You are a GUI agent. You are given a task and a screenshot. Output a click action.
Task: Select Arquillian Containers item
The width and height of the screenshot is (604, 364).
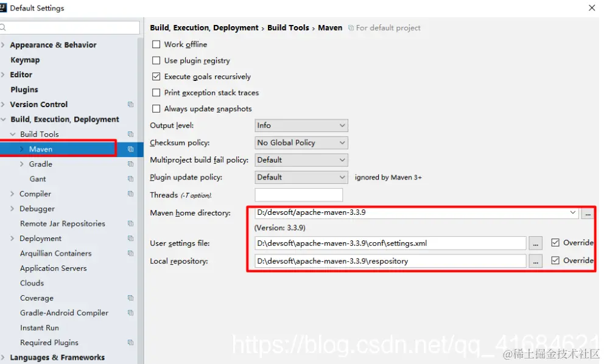click(56, 253)
